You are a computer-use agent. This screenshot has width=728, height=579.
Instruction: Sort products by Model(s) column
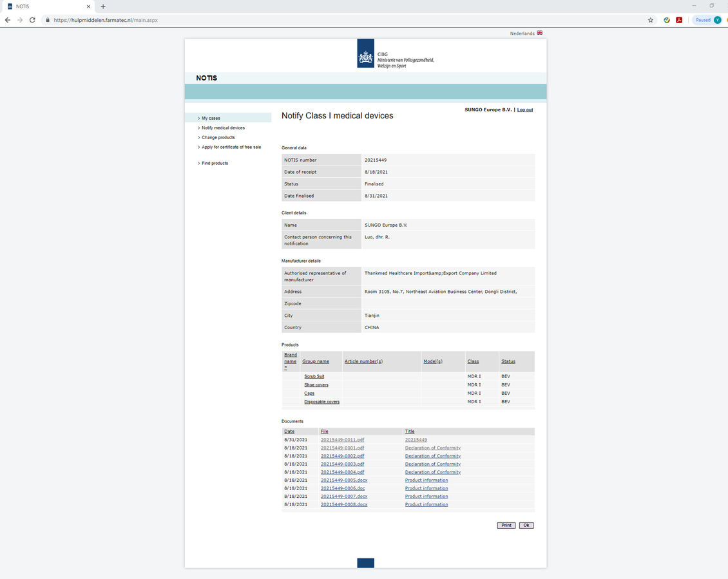(433, 361)
